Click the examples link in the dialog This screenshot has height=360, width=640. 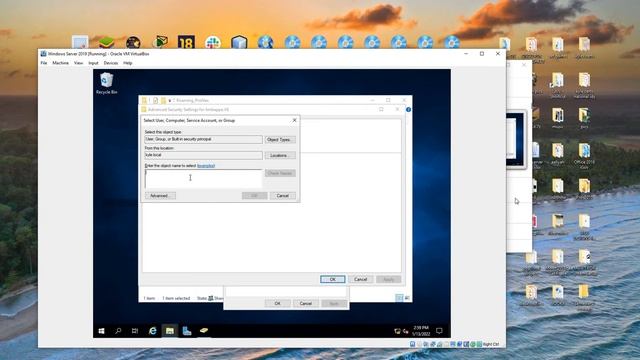click(x=206, y=166)
